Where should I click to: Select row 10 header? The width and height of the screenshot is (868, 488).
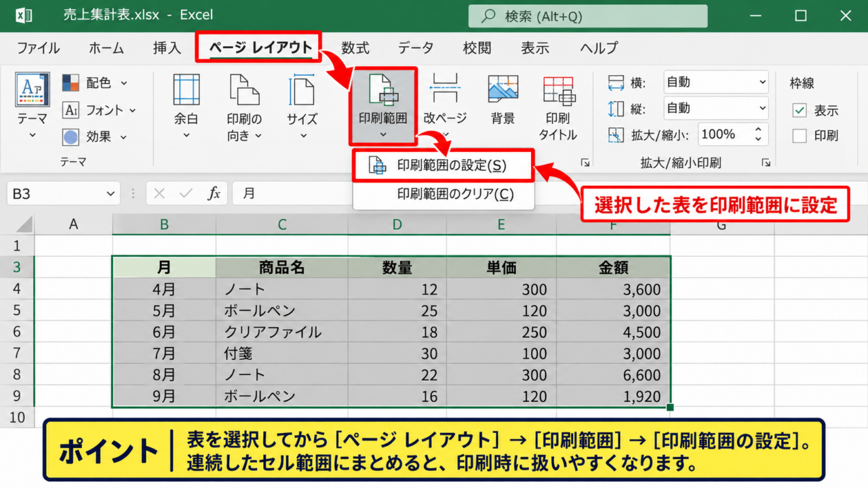point(17,417)
